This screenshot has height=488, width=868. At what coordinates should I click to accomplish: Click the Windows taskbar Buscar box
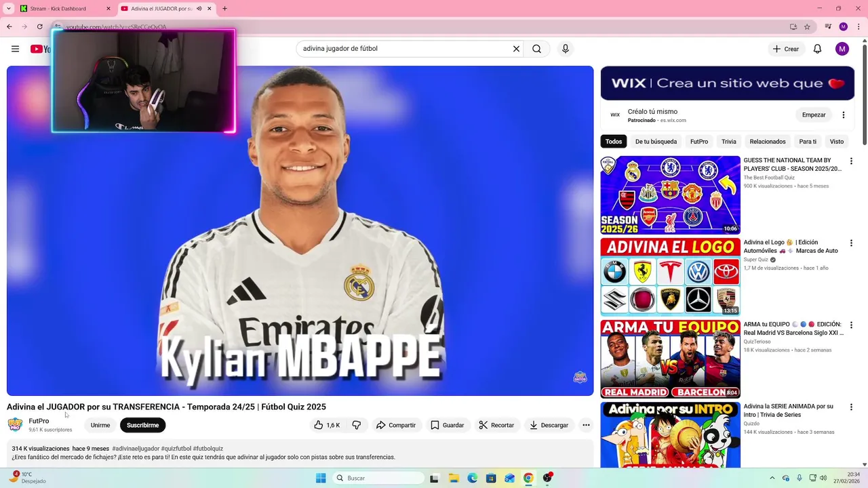pos(380,478)
